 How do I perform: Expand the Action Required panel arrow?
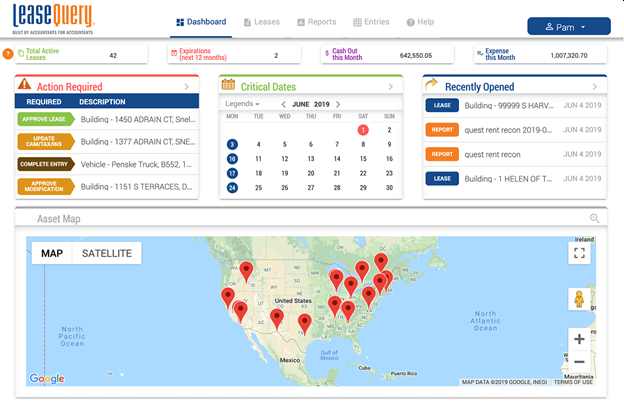(187, 87)
